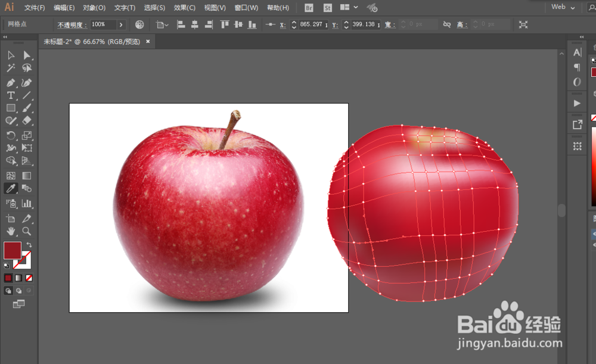Viewport: 596px width, 364px height.
Task: Select the Free Transform tool
Action: point(27,148)
